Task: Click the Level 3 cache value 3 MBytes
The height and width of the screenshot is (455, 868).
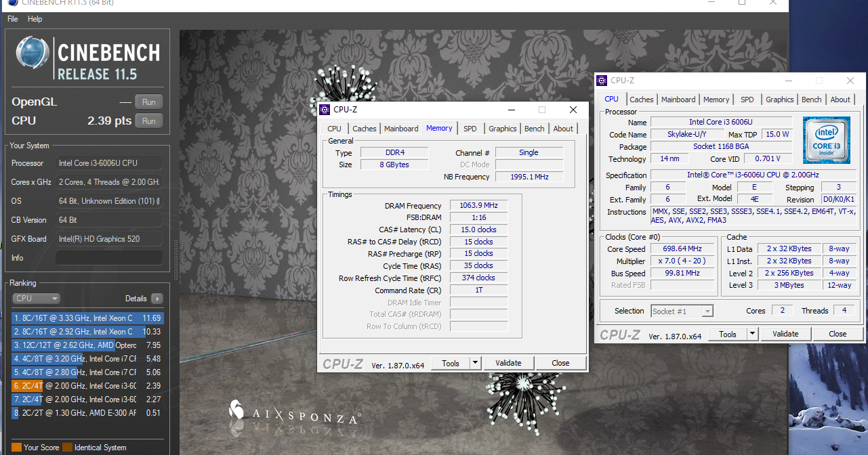Action: (790, 286)
